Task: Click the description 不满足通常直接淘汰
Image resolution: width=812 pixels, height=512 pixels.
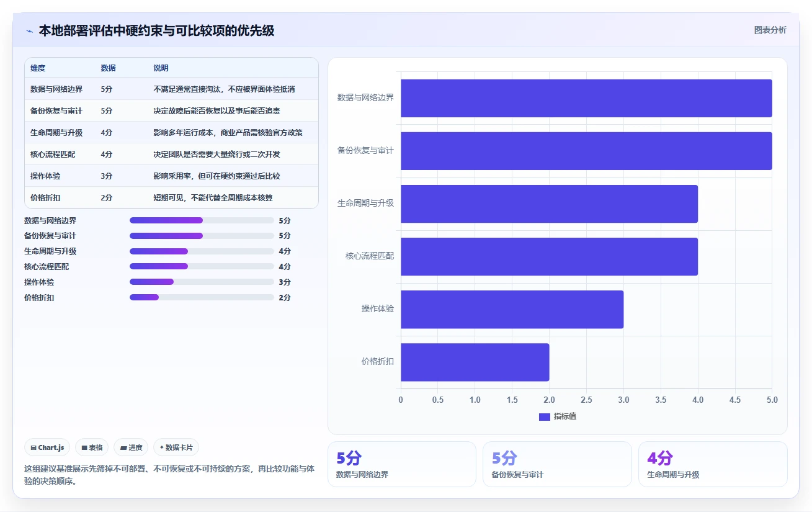Action: 224,89
